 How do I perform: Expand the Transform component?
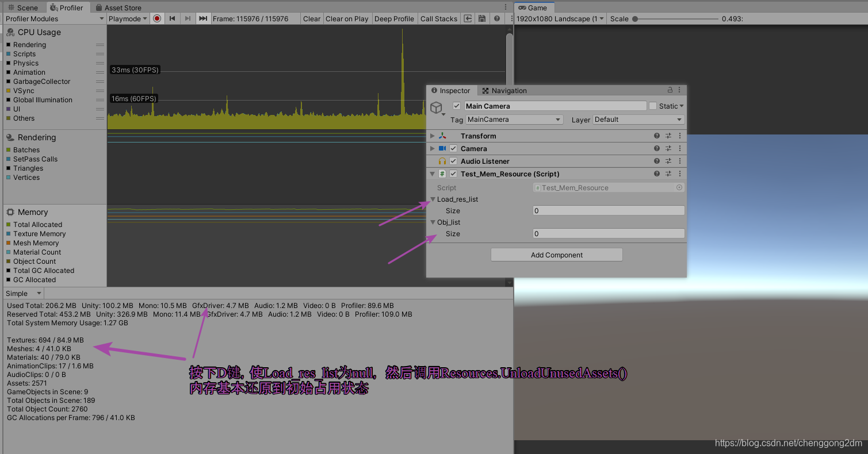[432, 136]
